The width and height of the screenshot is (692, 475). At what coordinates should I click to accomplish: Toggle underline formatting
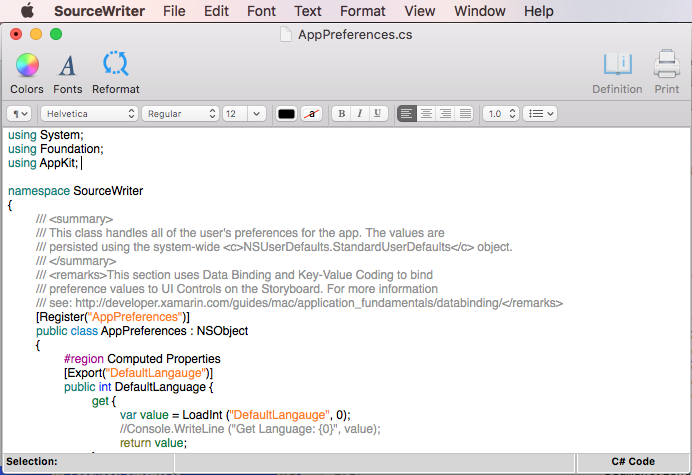(x=378, y=114)
